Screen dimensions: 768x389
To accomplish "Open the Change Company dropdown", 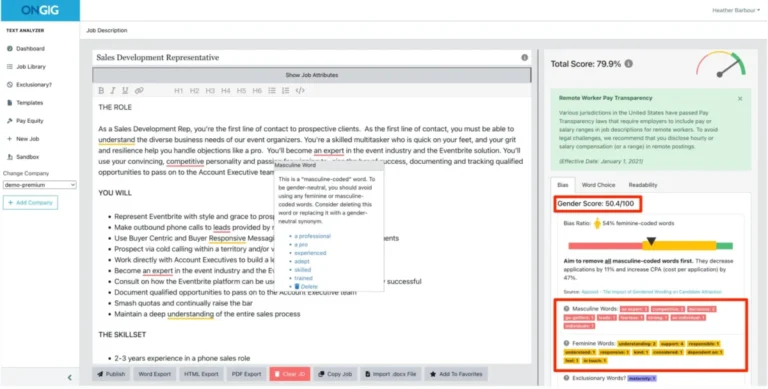I will click(40, 185).
